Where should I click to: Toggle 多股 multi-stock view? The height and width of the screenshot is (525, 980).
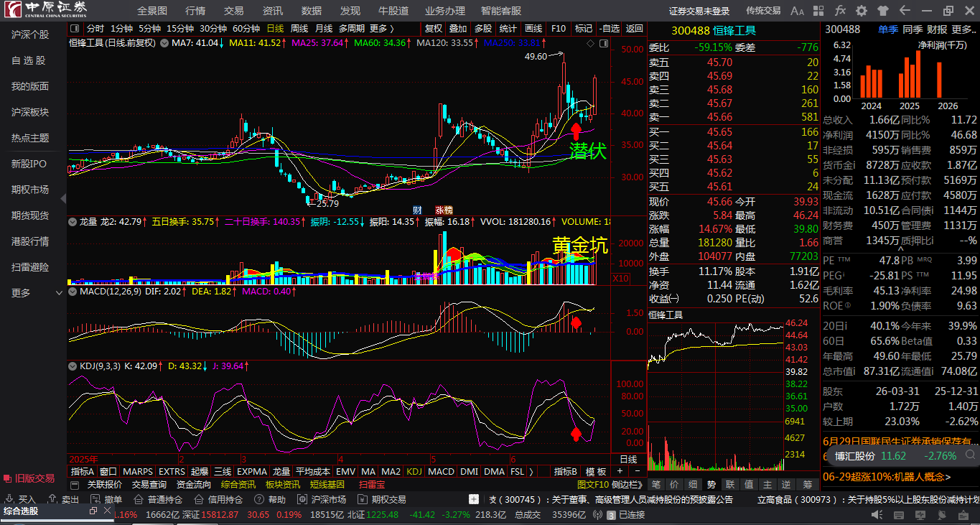point(483,29)
